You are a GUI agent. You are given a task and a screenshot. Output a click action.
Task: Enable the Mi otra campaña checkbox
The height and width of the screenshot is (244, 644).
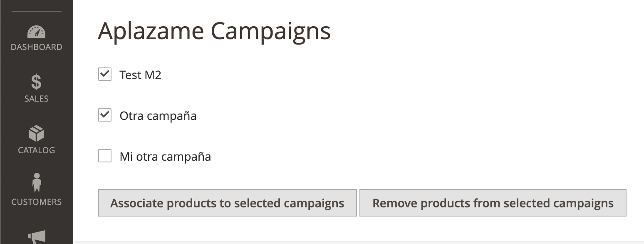coord(105,156)
